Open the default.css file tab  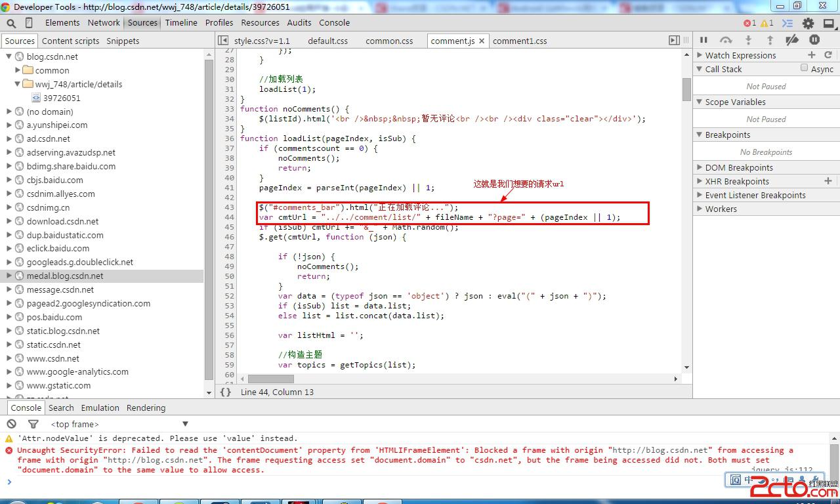tap(327, 41)
